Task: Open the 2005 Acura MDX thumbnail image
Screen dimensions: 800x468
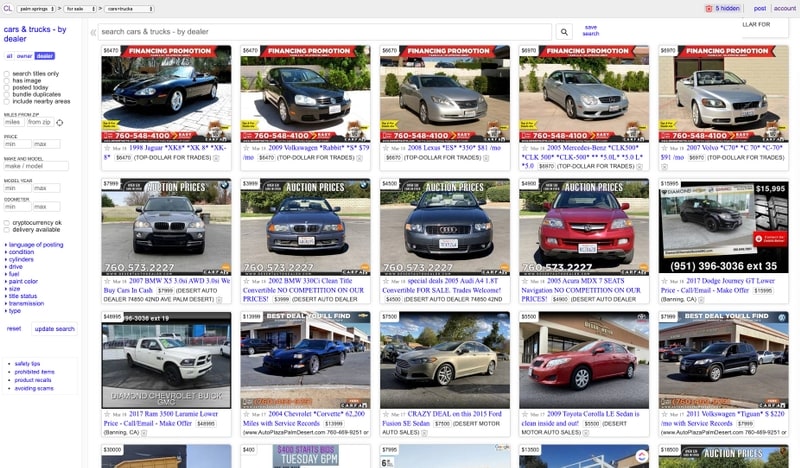Action: (584, 227)
